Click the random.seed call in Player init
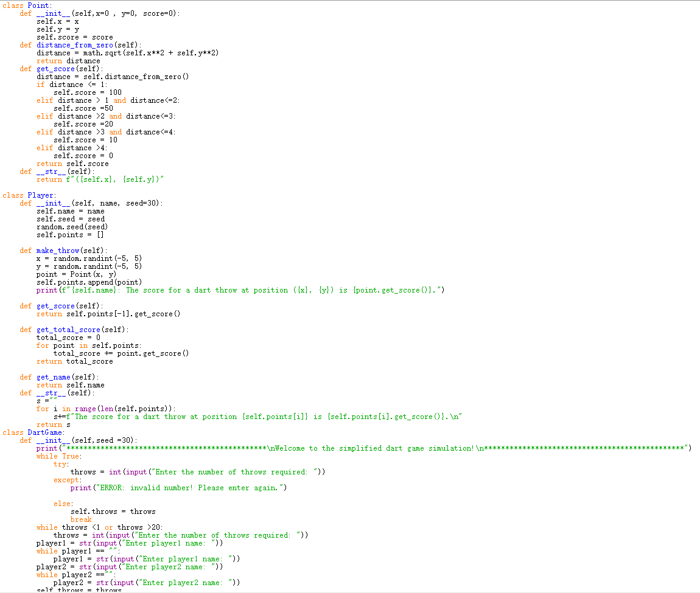 (64, 226)
